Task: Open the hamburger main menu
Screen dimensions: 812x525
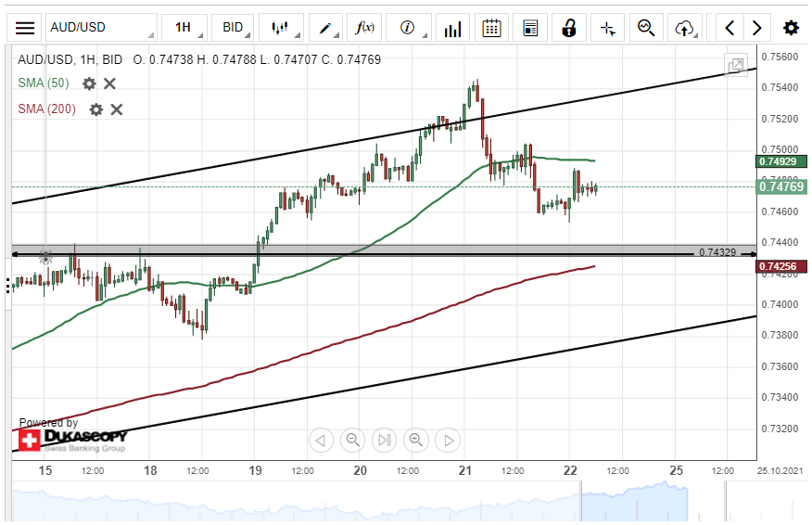Action: point(25,28)
